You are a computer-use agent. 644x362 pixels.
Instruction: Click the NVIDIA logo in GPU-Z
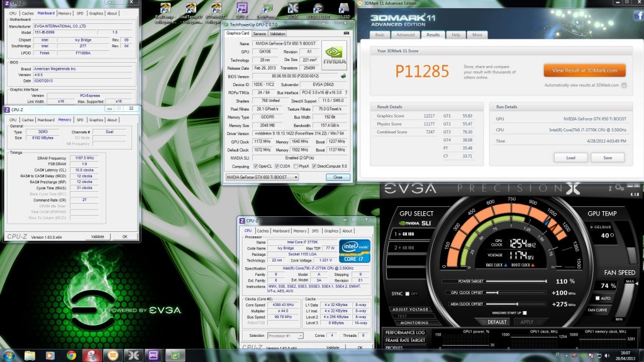click(334, 55)
